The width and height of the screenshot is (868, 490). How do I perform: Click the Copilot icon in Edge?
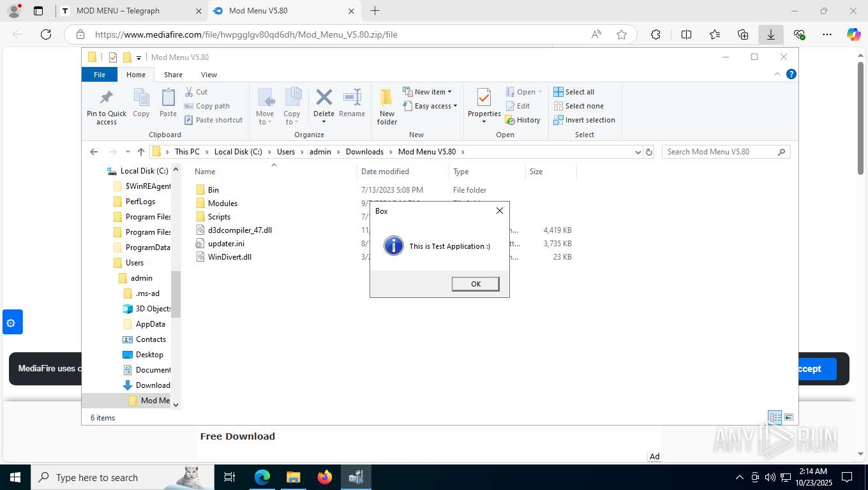pos(854,34)
